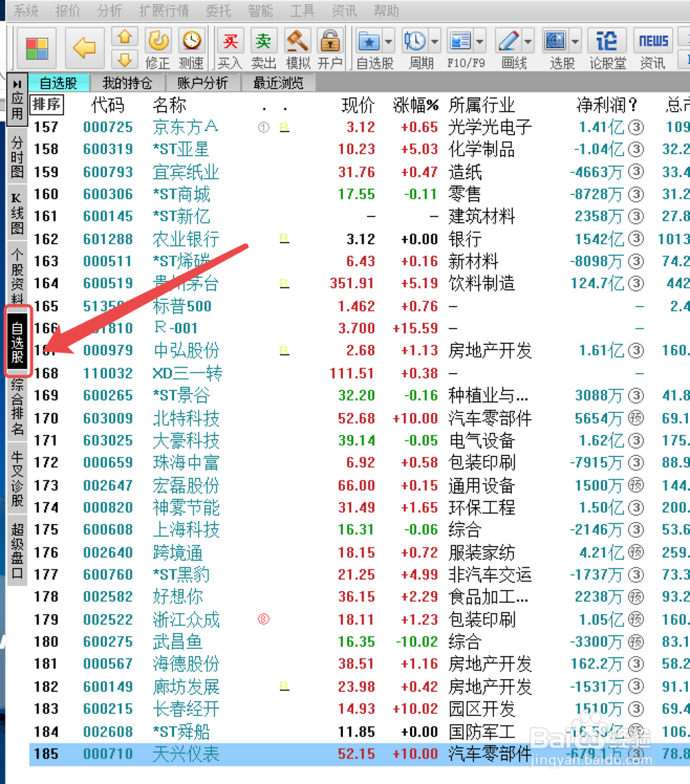Click the up arrow page icon
690x784 pixels.
(124, 37)
